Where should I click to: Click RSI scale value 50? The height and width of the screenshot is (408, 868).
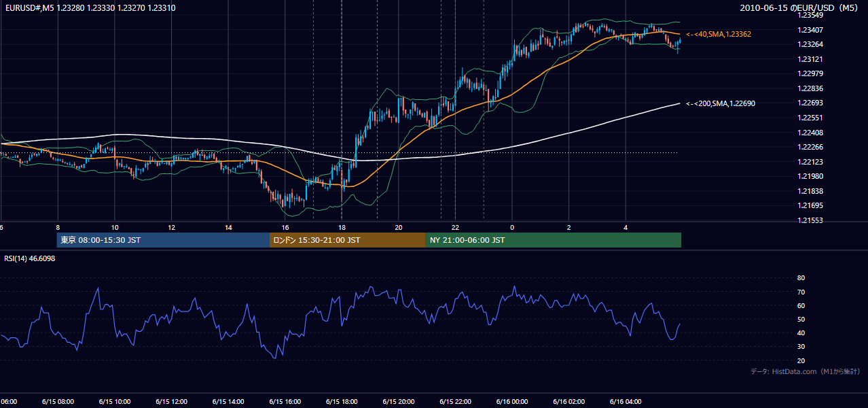click(801, 319)
